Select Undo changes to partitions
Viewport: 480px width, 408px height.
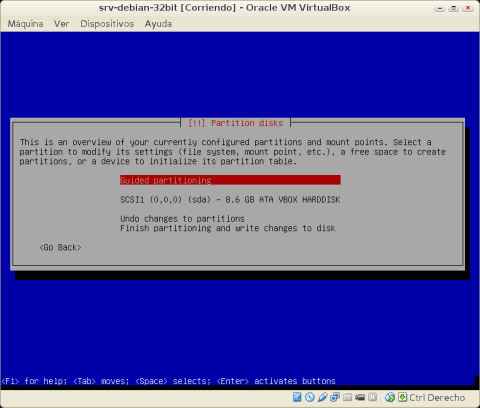click(x=182, y=219)
